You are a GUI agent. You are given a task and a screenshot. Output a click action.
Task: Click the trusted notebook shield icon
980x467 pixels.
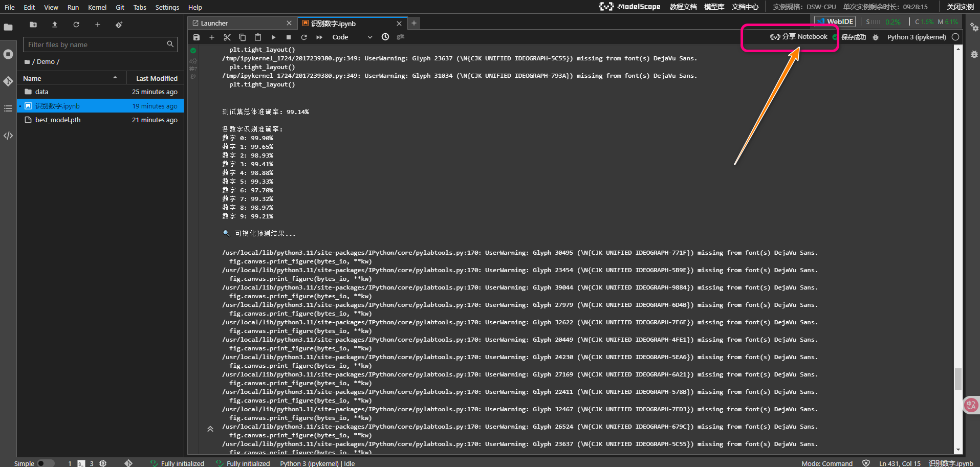(x=866, y=463)
